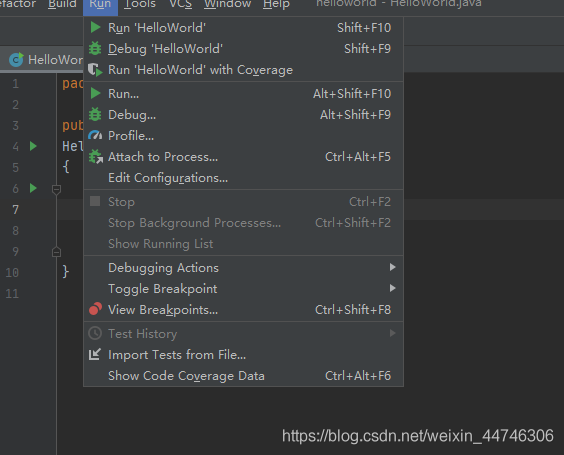This screenshot has height=455, width=564.
Task: Click the Attach to Process bug icon
Action: (x=96, y=157)
